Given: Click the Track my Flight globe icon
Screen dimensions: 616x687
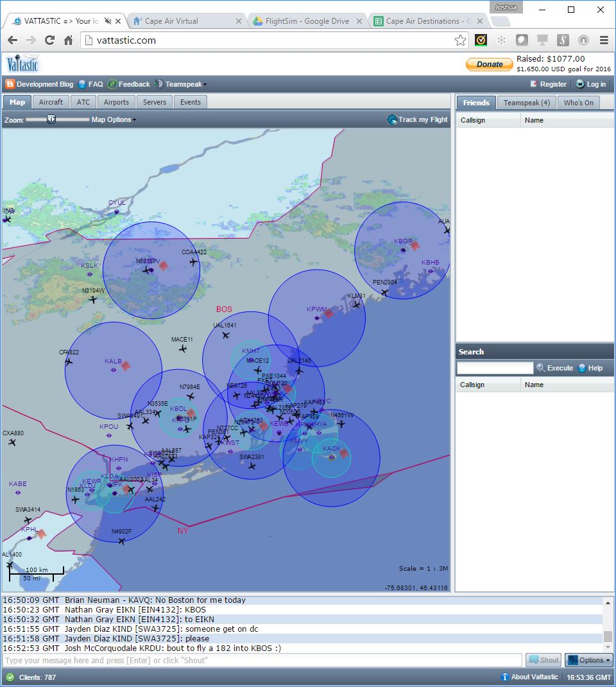Looking at the screenshot, I should [x=392, y=119].
